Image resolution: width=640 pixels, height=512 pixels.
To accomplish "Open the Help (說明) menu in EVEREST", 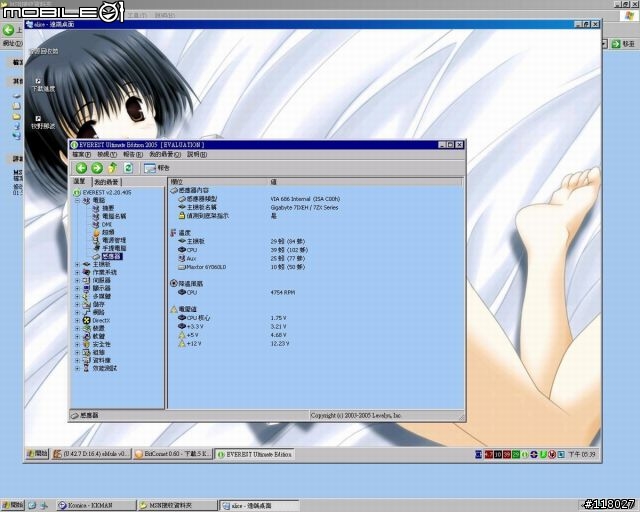I will 197,154.
